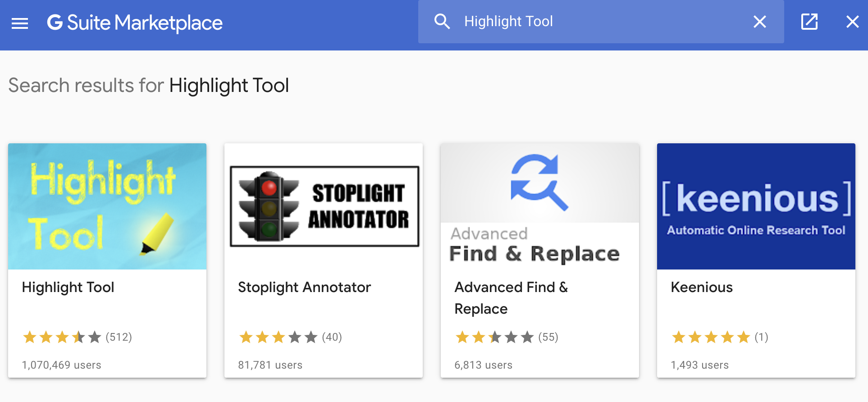Screen dimensions: 868x402
Task: Click the 1,070,469 users text
Action: click(x=62, y=365)
